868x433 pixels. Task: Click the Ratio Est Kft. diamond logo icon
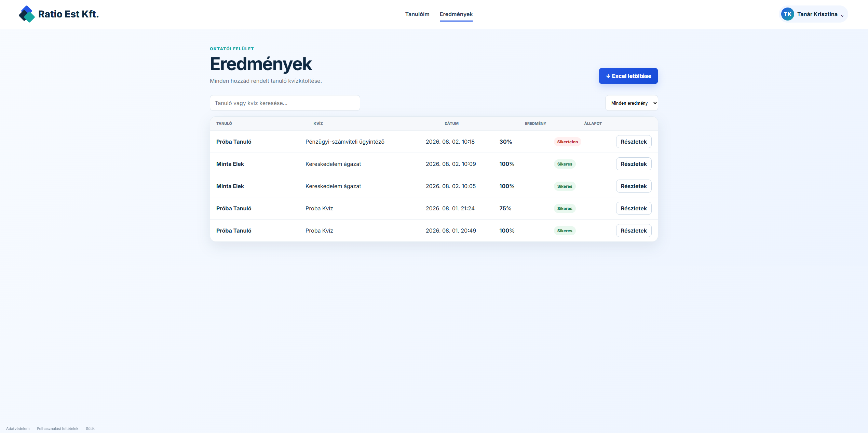pyautogui.click(x=27, y=14)
